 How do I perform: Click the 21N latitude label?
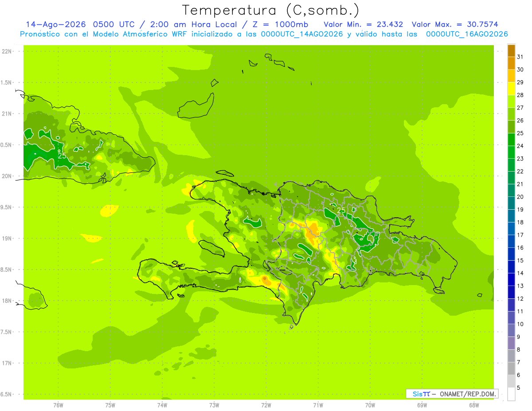click(x=7, y=114)
